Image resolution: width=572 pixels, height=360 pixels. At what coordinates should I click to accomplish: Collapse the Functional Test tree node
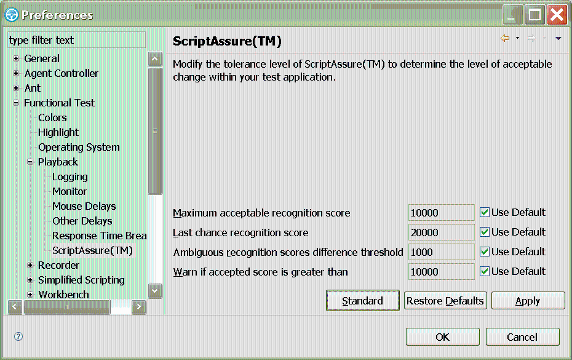16,103
